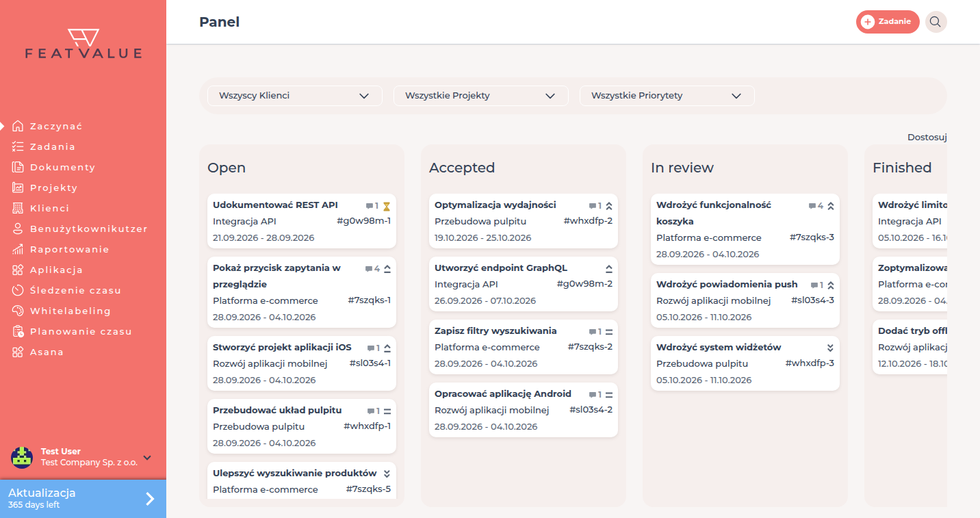Click the Zadanie add button

click(x=888, y=22)
